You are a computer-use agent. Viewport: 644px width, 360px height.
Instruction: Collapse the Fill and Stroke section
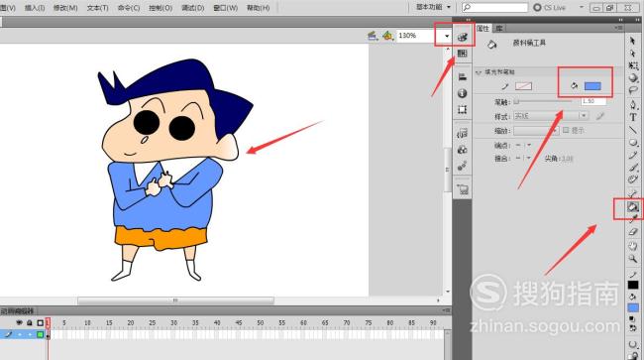click(478, 72)
